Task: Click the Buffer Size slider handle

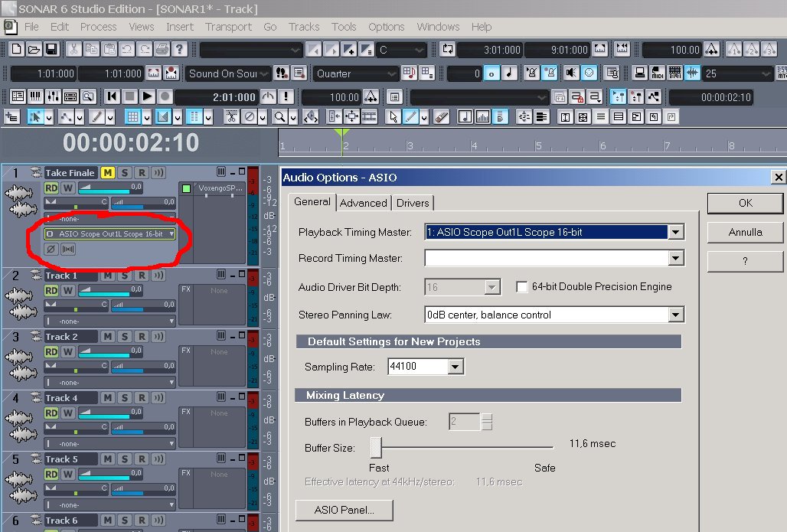Action: click(x=376, y=447)
